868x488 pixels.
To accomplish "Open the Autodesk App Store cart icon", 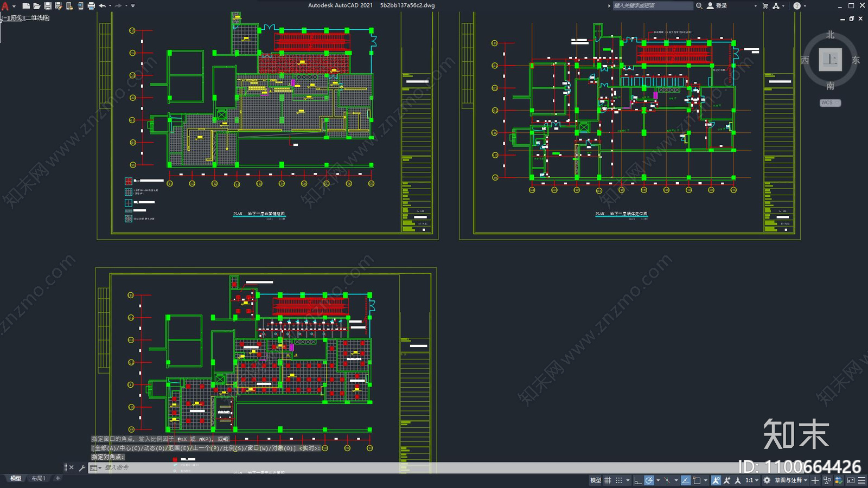I will [x=765, y=6].
